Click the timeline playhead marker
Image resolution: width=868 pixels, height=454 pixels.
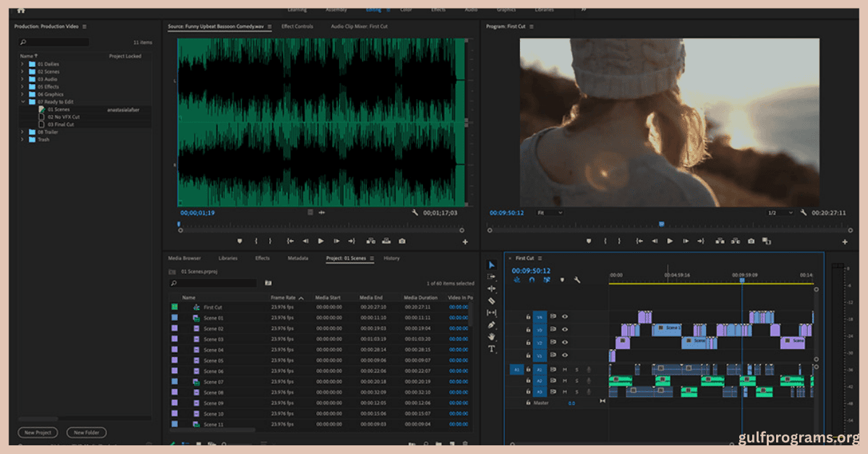(741, 280)
